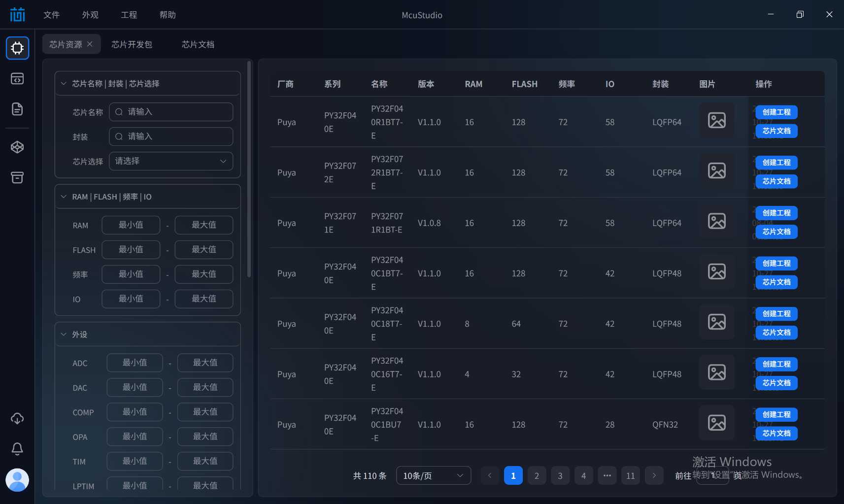844x504 pixels.
Task: Open the code window sidebar icon
Action: pyautogui.click(x=17, y=79)
